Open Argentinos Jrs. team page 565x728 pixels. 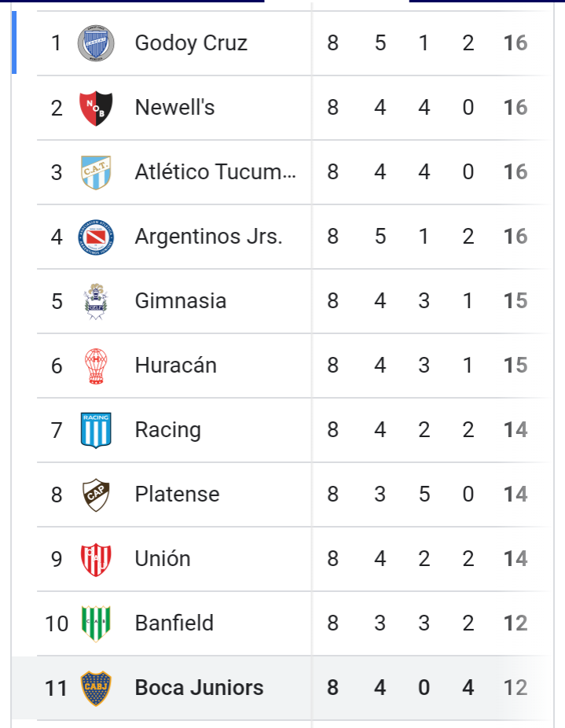[208, 237]
